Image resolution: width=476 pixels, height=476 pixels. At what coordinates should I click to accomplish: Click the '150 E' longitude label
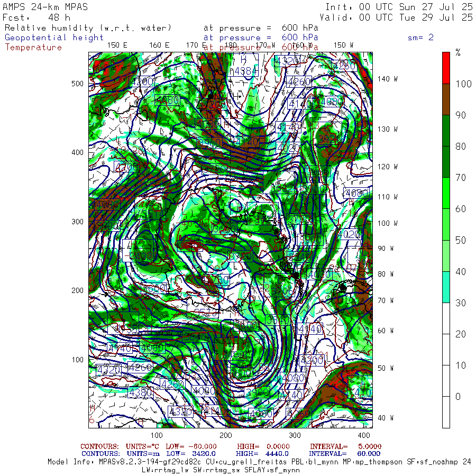pyautogui.click(x=117, y=45)
